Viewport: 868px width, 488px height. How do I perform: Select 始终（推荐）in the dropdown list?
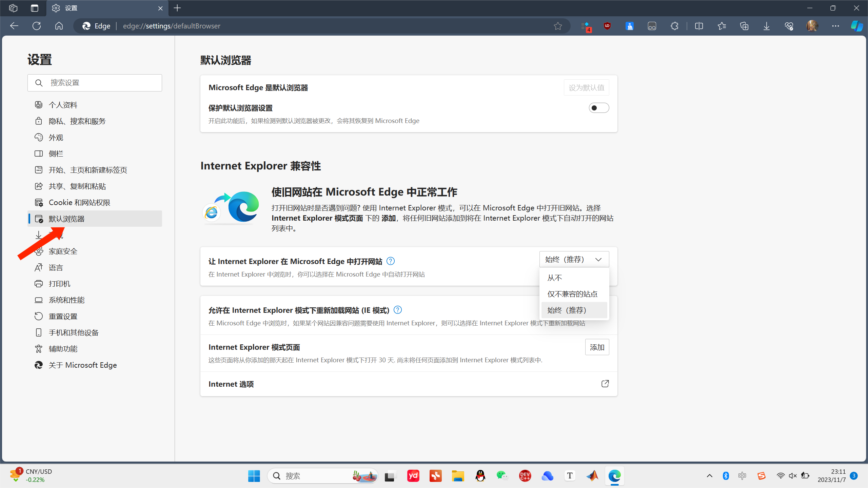[x=574, y=310]
